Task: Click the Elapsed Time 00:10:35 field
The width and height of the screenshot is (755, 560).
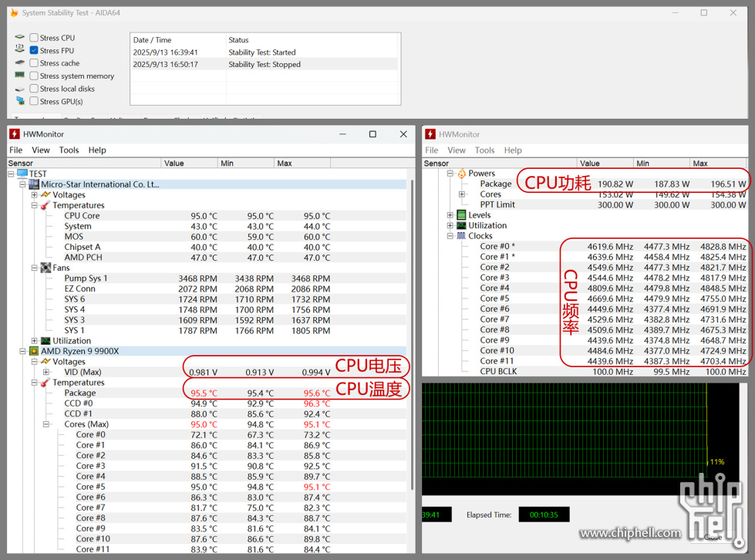Action: (x=544, y=514)
